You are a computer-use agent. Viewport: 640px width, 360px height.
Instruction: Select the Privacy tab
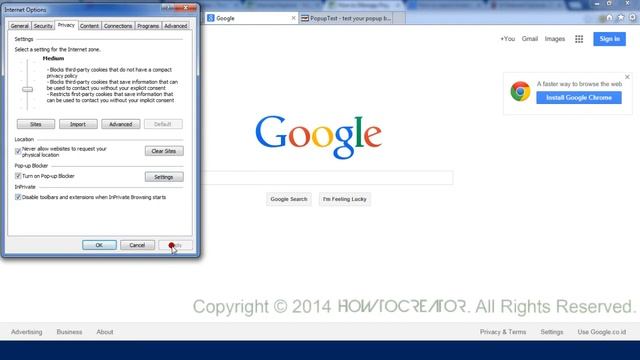(x=66, y=25)
